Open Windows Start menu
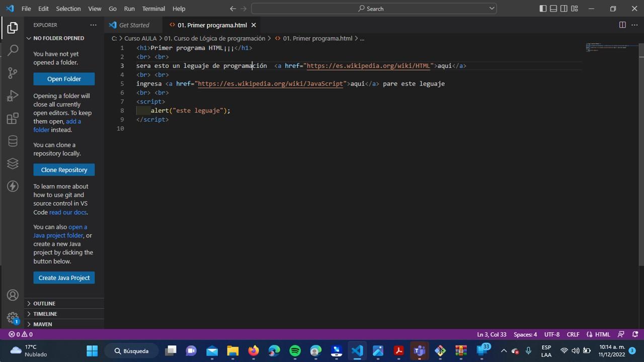This screenshot has height=362, width=644. [x=92, y=350]
